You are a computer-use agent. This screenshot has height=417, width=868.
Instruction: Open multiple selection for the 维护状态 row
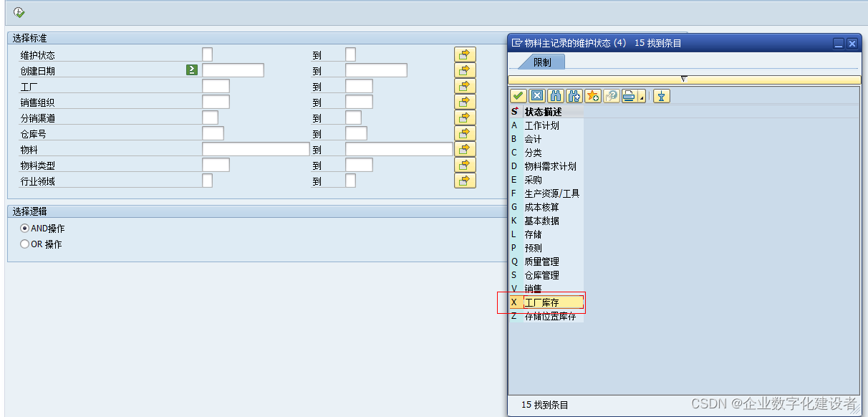(464, 54)
